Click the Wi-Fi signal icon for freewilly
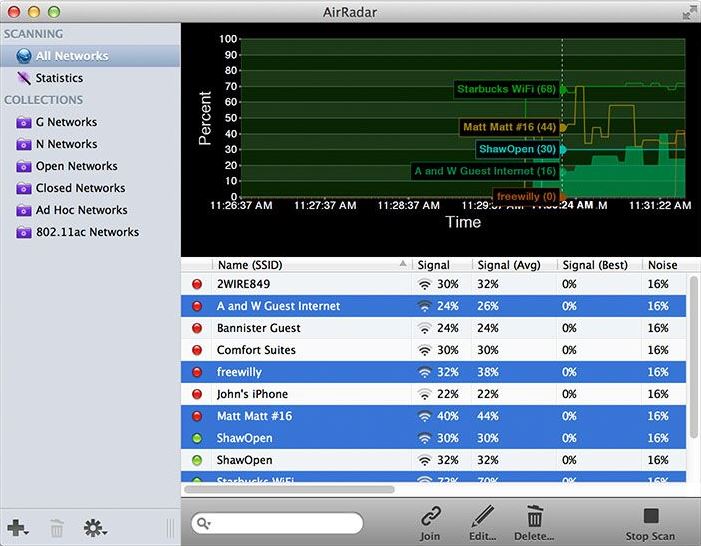The width and height of the screenshot is (701, 546). (x=424, y=372)
